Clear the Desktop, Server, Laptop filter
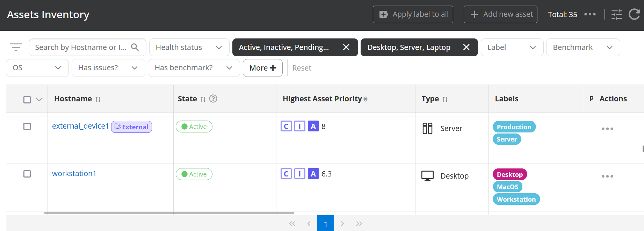This screenshot has height=231, width=644. point(466,47)
